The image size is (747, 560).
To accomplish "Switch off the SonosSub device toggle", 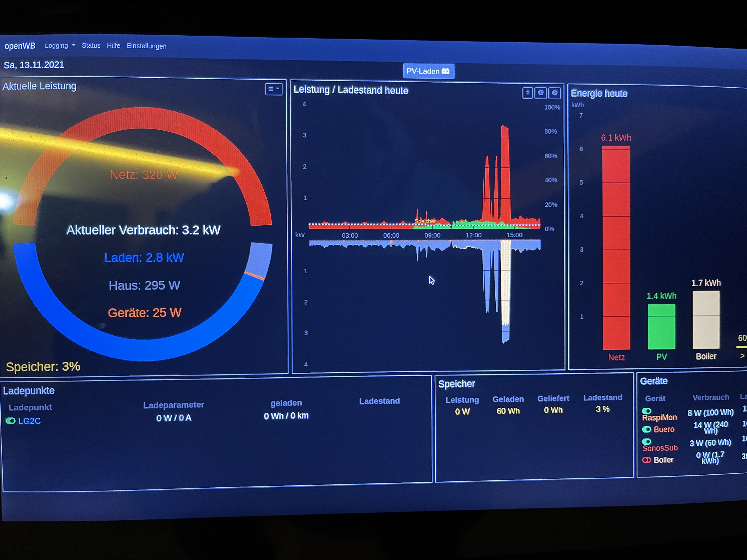I will click(646, 441).
